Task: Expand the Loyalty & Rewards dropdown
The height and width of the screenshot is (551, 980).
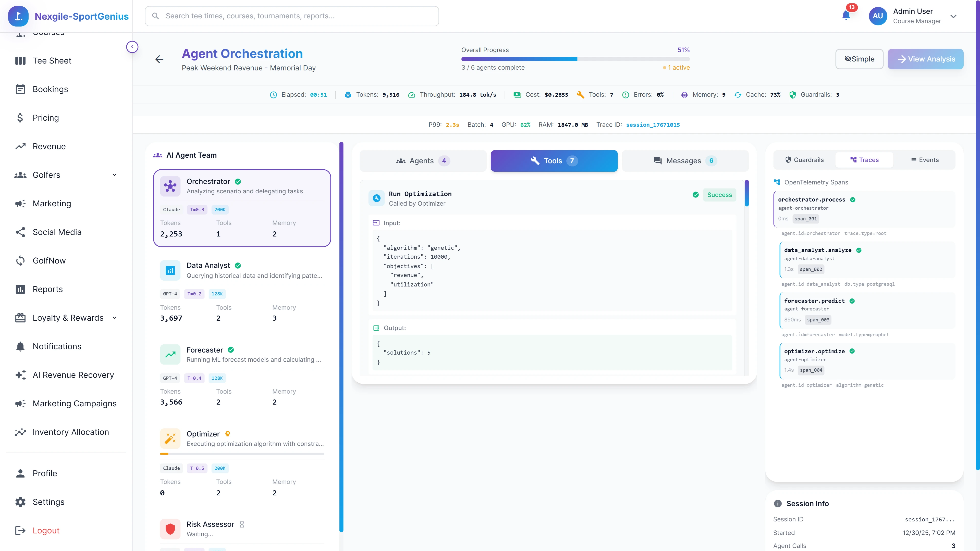Action: coord(115,318)
